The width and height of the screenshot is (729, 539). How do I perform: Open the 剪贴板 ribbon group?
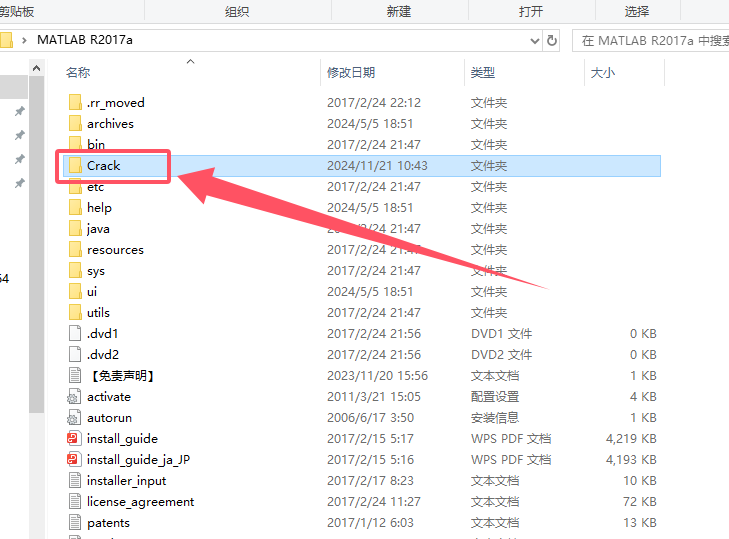point(17,11)
